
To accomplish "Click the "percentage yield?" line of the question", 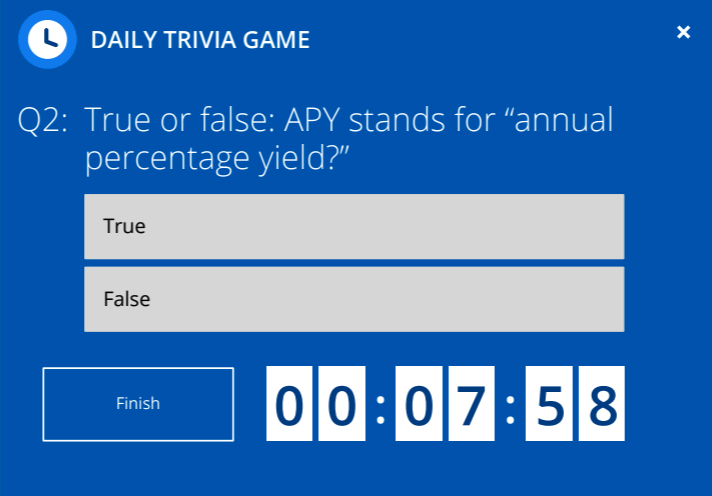I will tap(216, 159).
